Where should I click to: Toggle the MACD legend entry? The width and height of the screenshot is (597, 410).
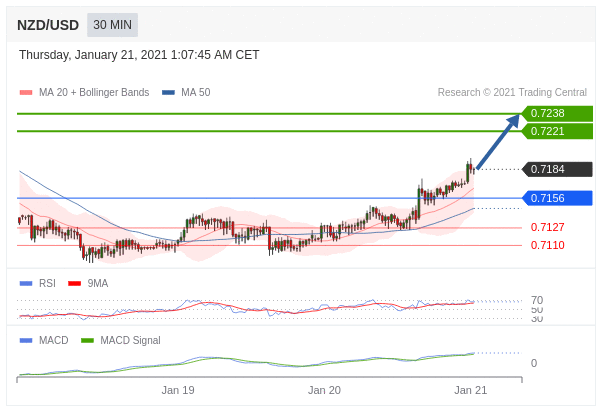[x=44, y=340]
